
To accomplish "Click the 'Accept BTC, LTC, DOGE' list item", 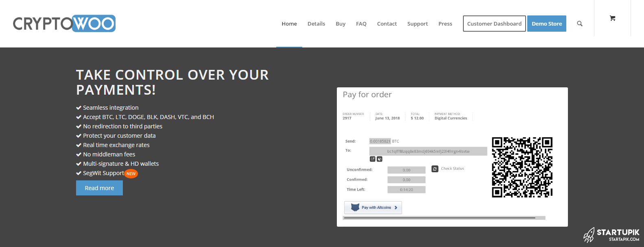I will click(x=148, y=117).
